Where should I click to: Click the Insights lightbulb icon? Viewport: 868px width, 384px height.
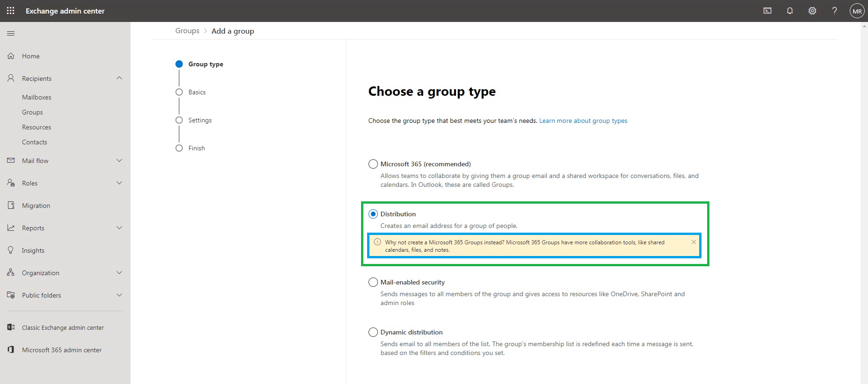11,250
